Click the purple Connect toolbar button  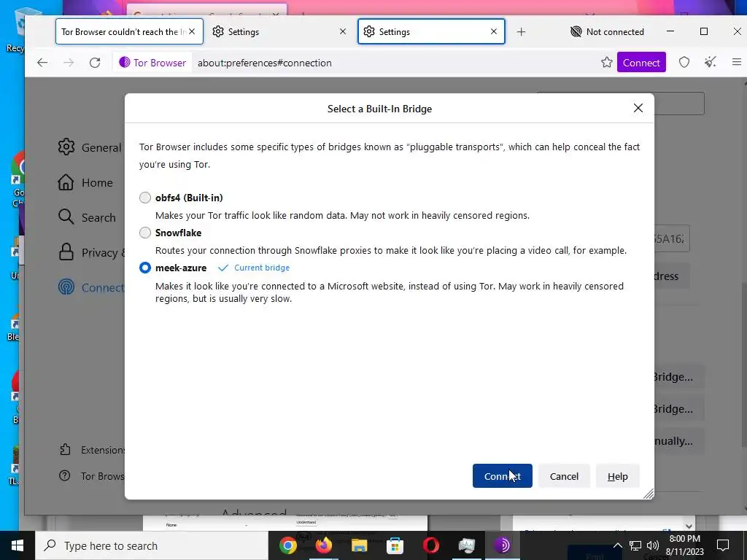641,63
